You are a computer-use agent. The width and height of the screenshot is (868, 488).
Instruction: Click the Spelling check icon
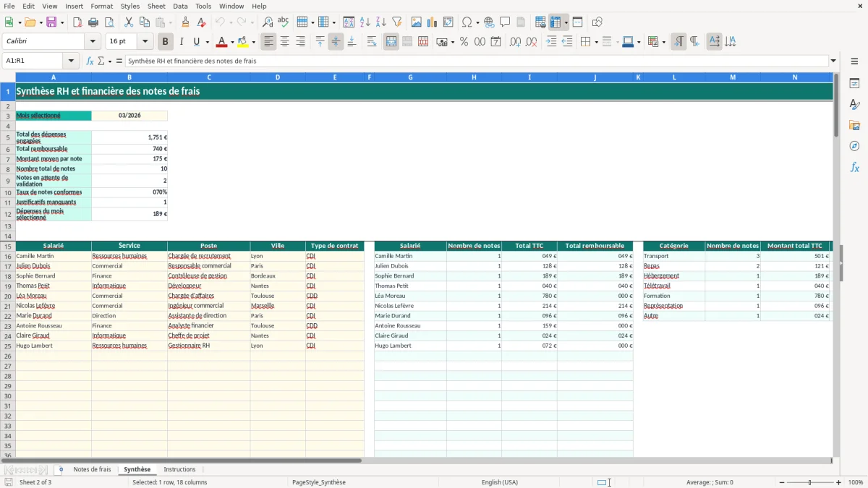point(284,22)
